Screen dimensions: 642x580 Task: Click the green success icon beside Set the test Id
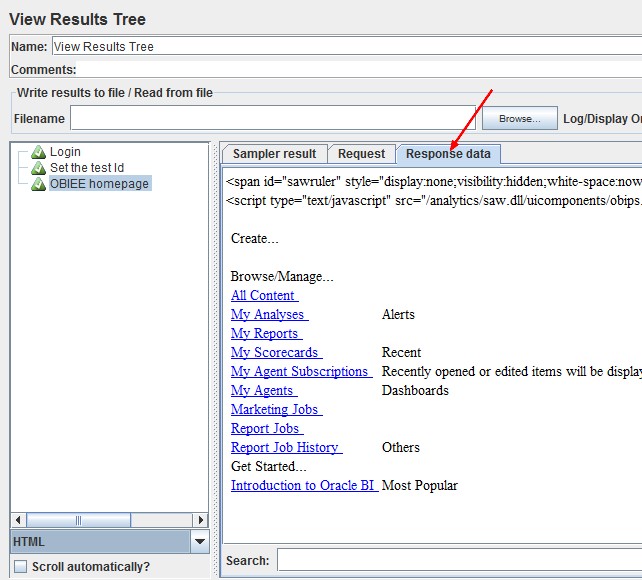(38, 168)
